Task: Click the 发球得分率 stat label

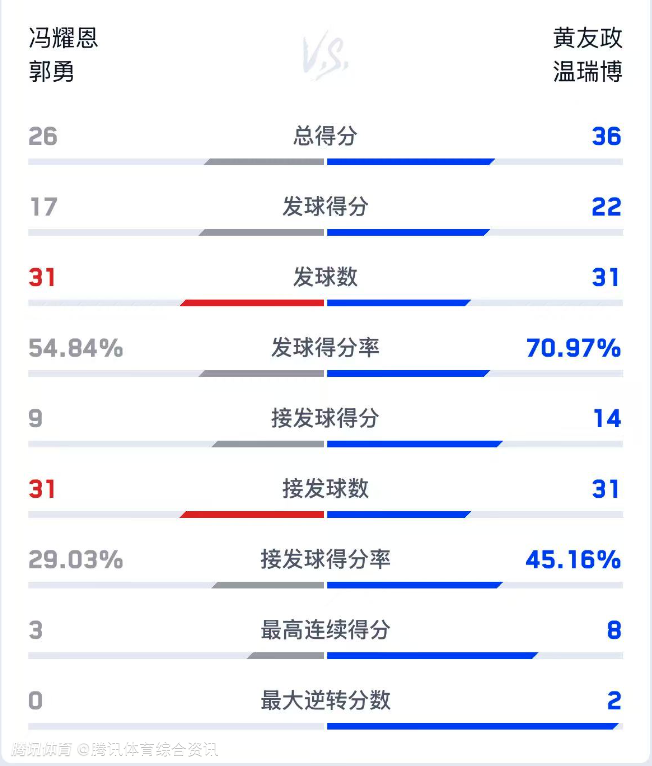Action: pos(325,348)
